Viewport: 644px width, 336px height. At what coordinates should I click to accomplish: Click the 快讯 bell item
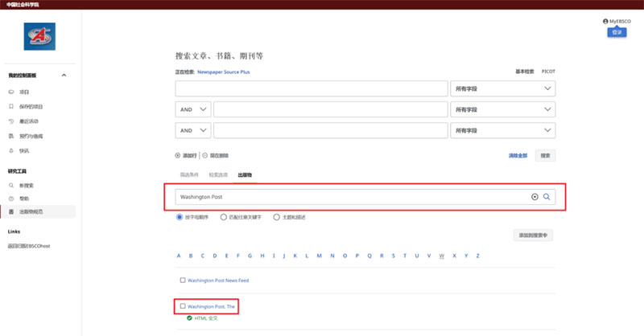(24, 150)
